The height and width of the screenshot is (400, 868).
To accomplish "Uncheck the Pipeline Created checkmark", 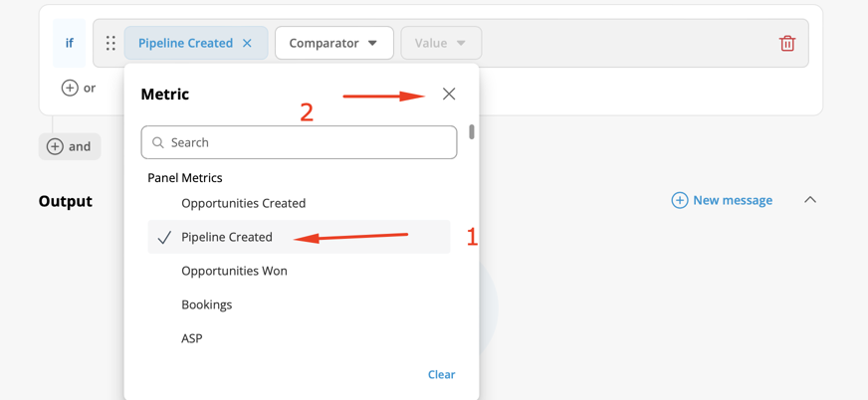I will click(x=164, y=238).
